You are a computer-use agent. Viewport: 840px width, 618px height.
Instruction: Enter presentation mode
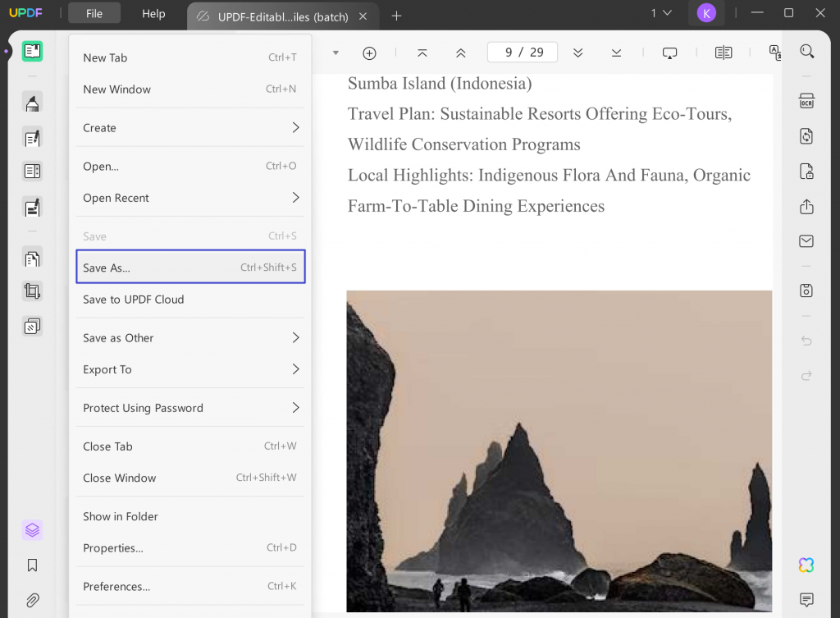669,52
